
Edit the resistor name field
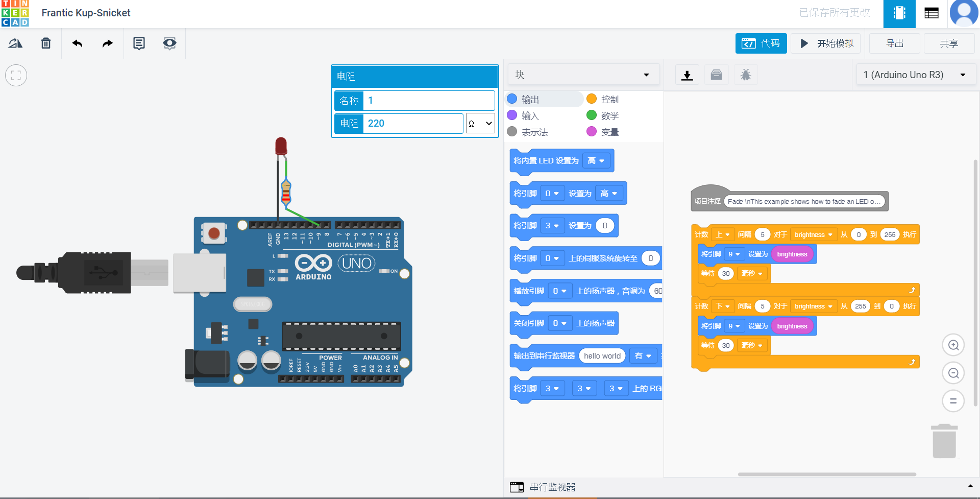tap(429, 101)
